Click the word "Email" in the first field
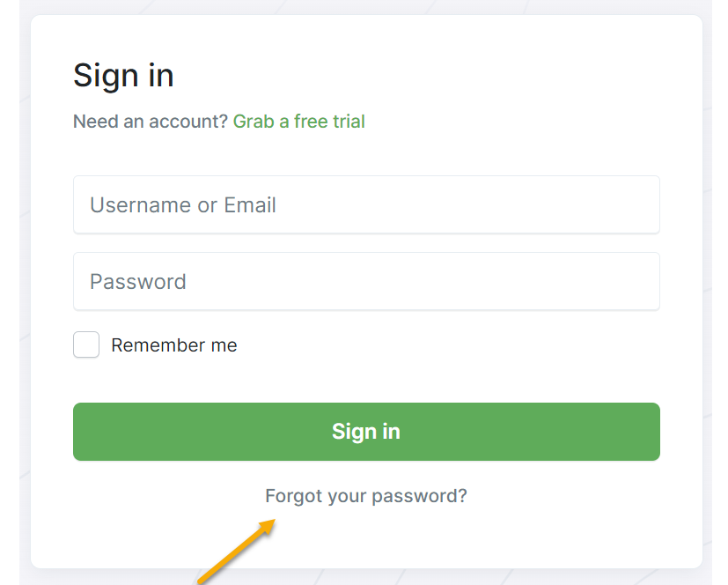728x585 pixels. click(x=250, y=205)
